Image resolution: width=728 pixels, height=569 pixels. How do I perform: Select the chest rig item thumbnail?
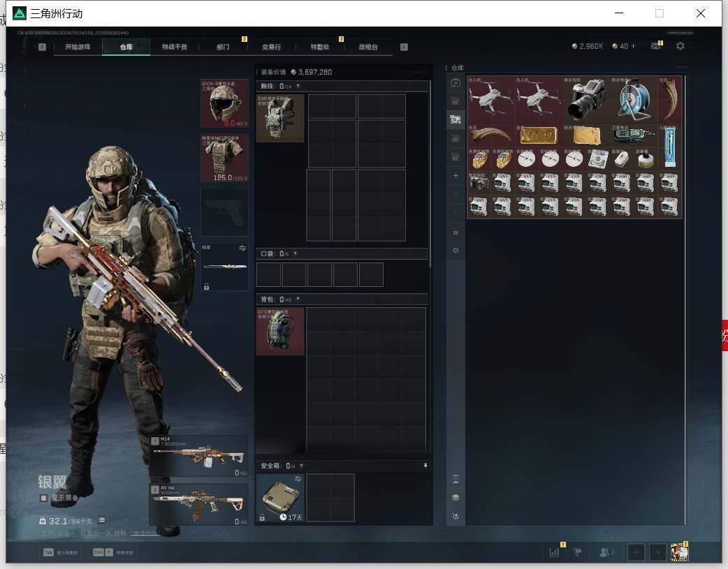[x=280, y=118]
